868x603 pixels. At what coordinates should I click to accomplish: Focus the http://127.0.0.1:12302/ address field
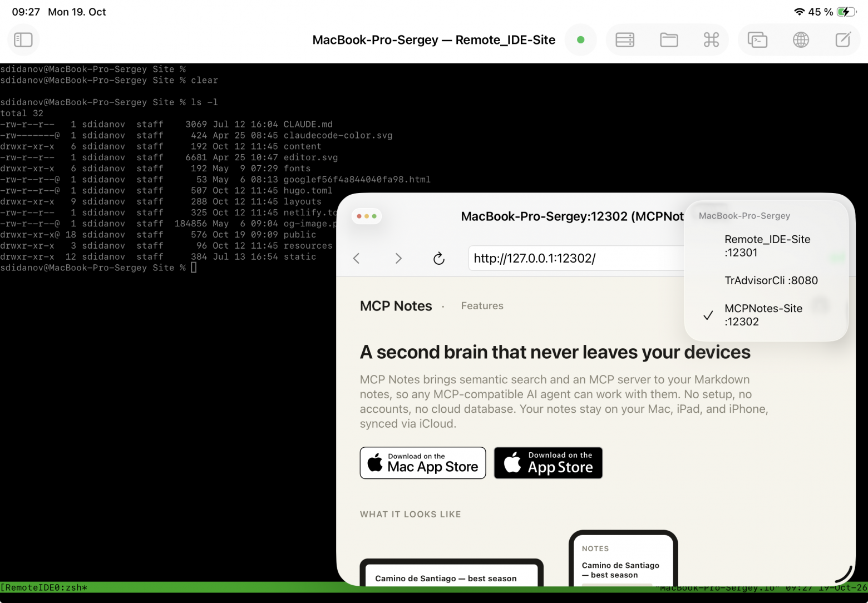(576, 258)
